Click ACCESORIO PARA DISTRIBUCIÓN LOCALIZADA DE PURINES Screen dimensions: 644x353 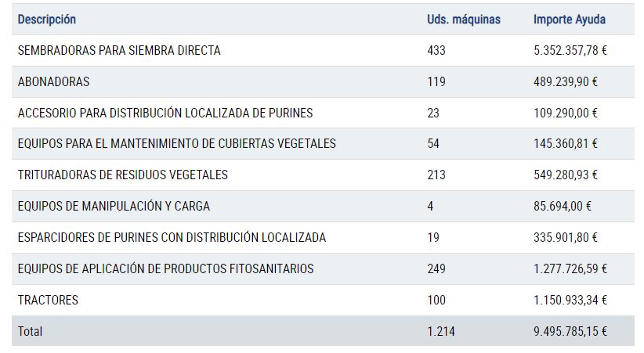point(165,113)
